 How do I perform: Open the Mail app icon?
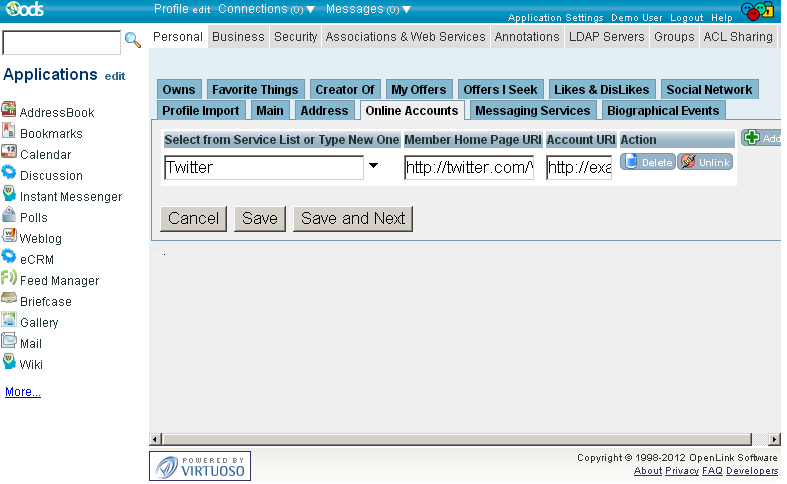pyautogui.click(x=9, y=342)
